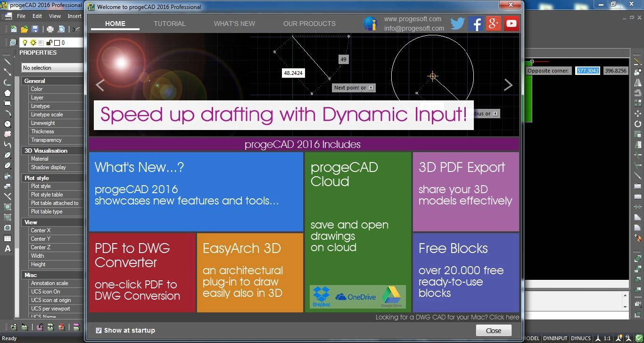
Task: Select the Rectangle draw tool
Action: [8, 103]
